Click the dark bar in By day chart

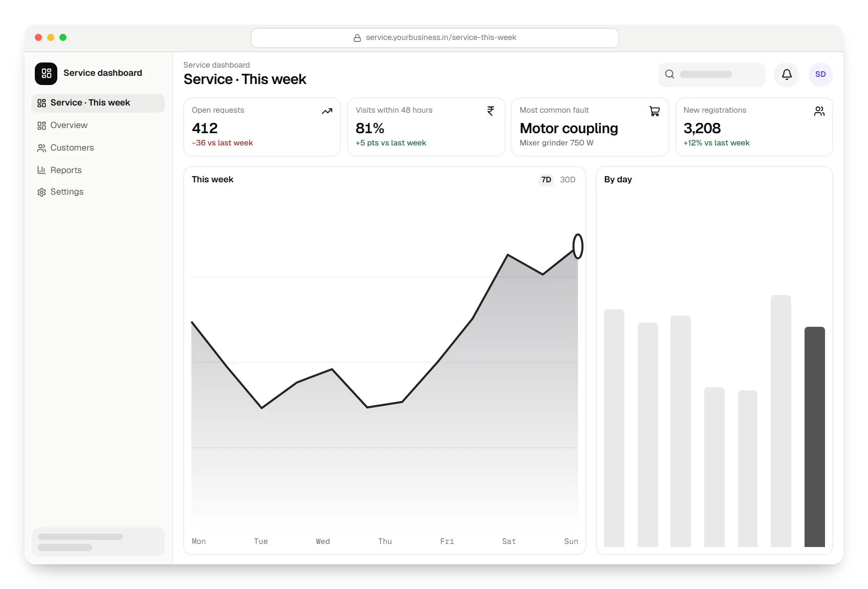(x=815, y=437)
